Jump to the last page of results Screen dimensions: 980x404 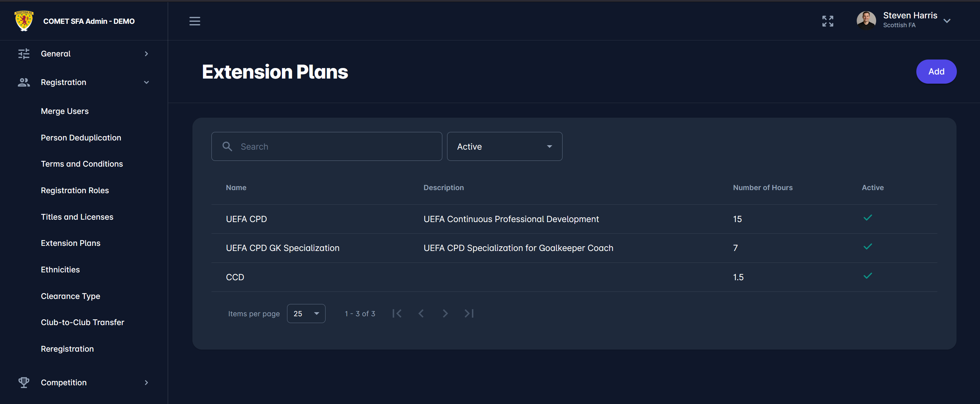pos(469,314)
